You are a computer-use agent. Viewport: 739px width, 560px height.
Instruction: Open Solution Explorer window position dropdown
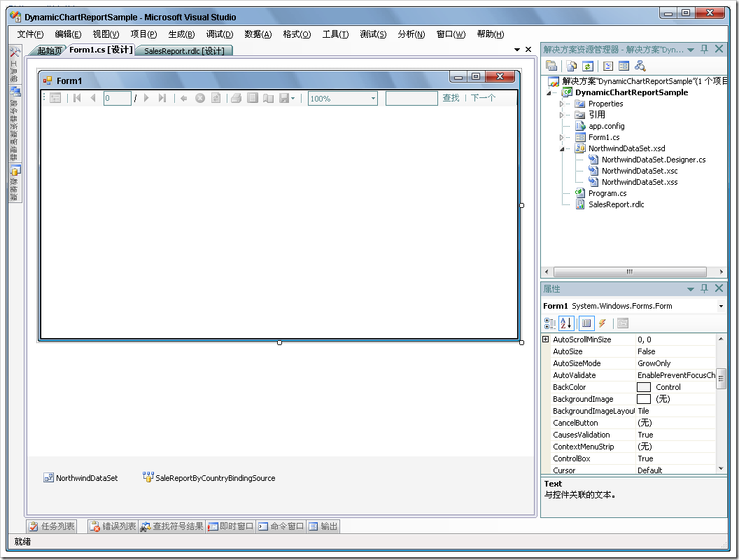691,50
